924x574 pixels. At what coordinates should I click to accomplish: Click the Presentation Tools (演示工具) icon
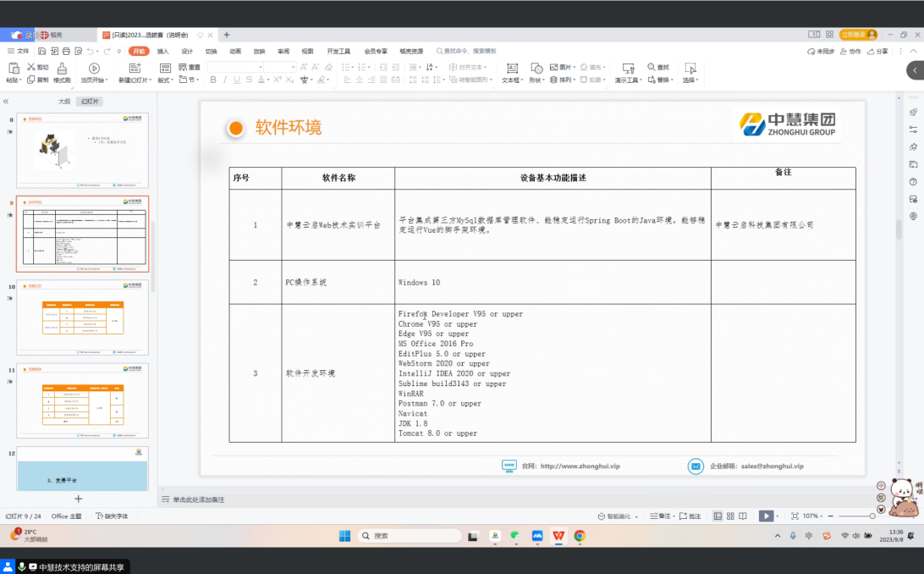(628, 69)
